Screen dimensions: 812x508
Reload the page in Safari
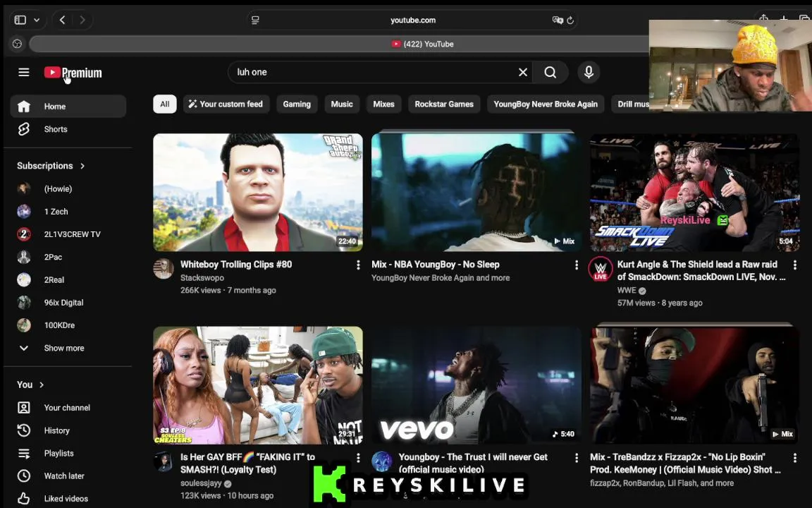pos(570,20)
